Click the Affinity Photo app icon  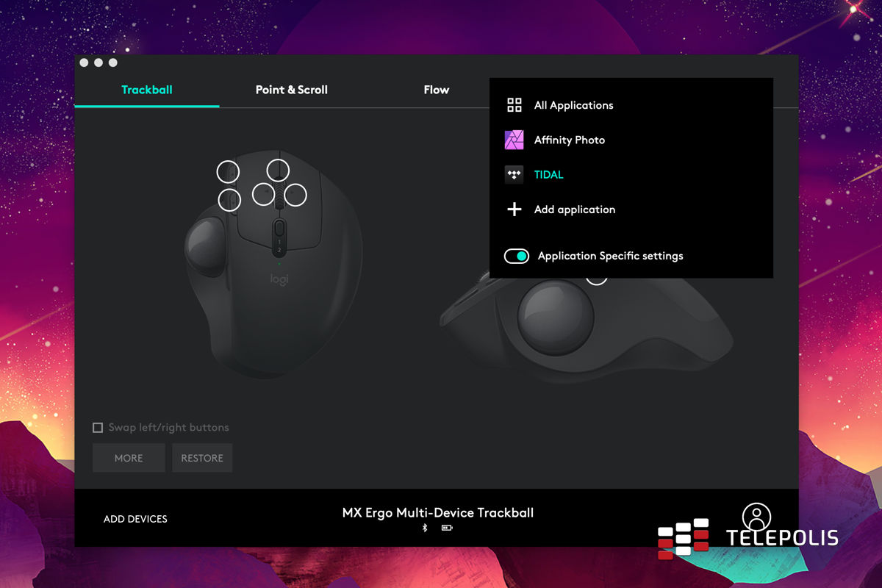pyautogui.click(x=514, y=140)
